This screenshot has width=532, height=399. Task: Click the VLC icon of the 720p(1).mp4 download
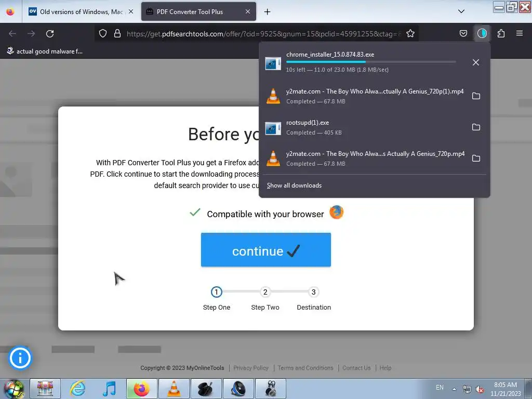(273, 96)
